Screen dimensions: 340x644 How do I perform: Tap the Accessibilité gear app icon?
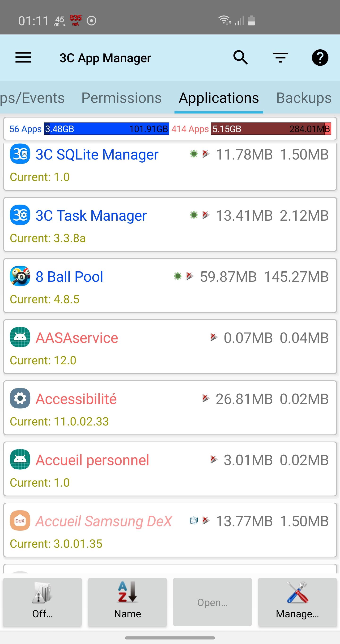(20, 398)
